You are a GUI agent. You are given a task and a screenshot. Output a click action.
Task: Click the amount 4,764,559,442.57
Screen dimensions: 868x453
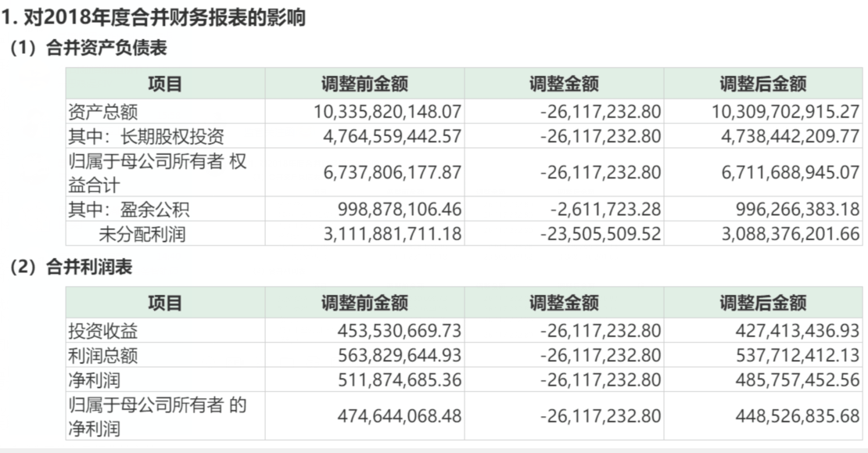click(x=392, y=137)
